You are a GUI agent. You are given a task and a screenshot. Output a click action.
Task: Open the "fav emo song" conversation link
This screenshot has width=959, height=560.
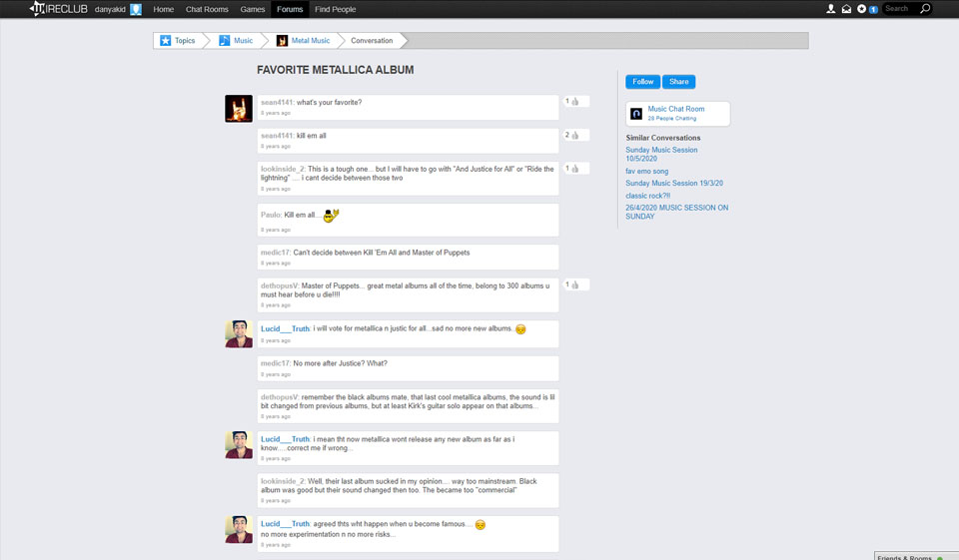click(646, 172)
